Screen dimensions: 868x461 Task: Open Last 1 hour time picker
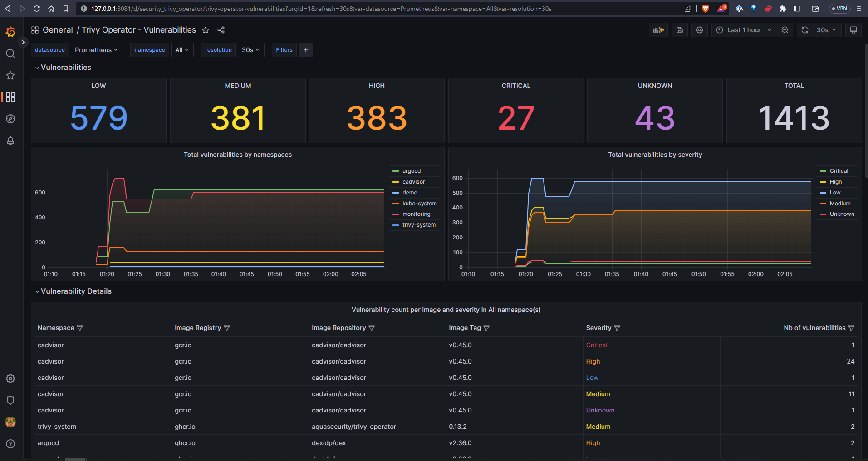click(x=744, y=30)
